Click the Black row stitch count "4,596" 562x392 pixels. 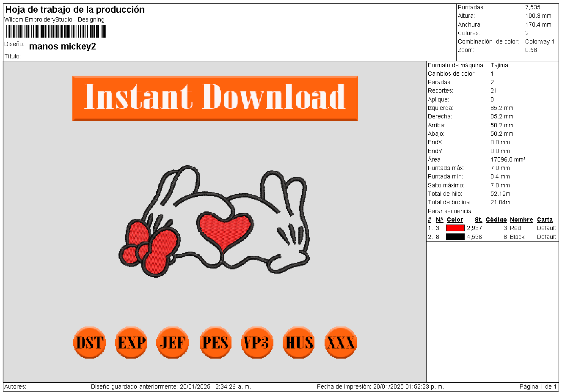[x=474, y=237]
